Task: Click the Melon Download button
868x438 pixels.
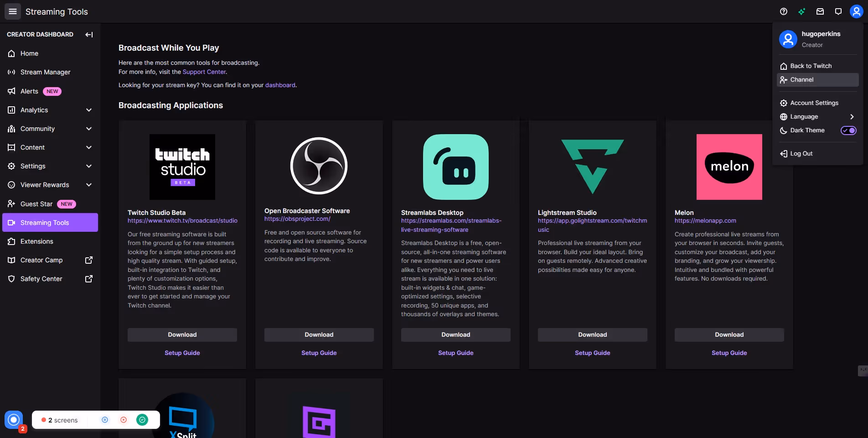Action: pos(729,335)
